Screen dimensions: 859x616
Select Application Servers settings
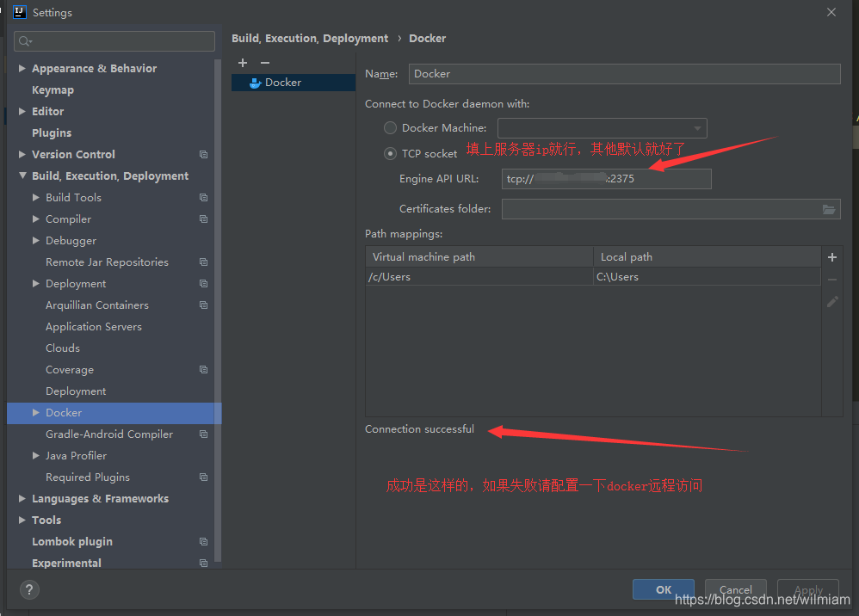point(94,327)
